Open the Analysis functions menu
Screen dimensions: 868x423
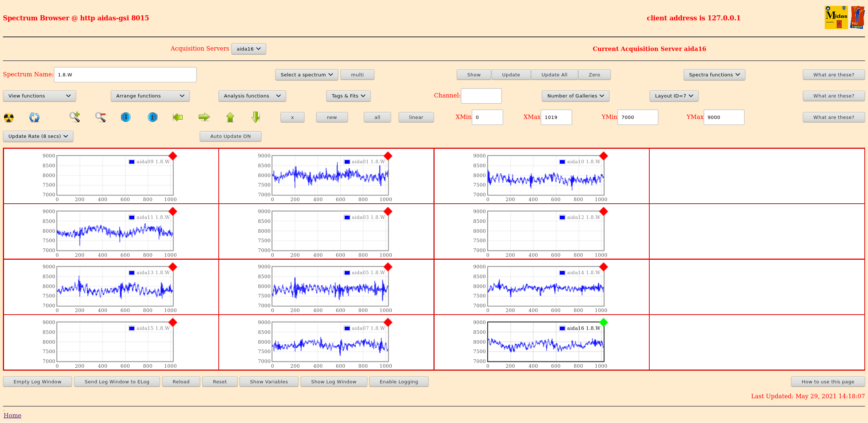(252, 96)
